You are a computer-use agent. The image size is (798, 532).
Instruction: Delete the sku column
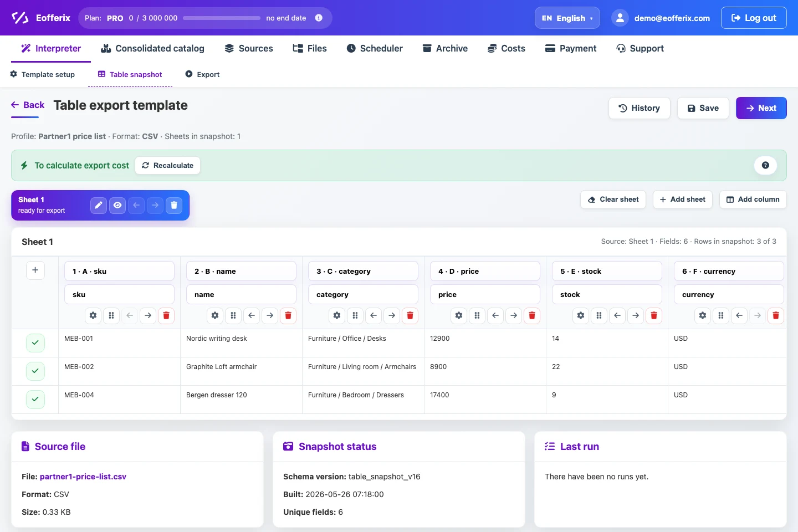(x=166, y=315)
